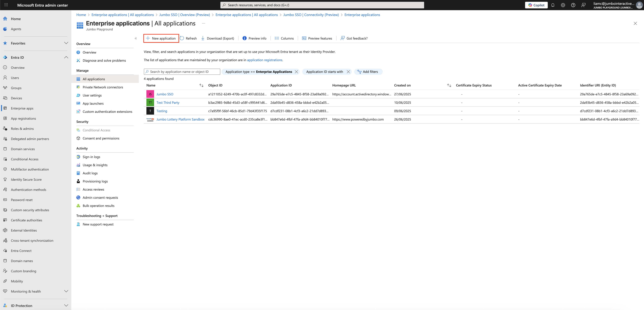
Task: Open Preview info
Action: [254, 38]
